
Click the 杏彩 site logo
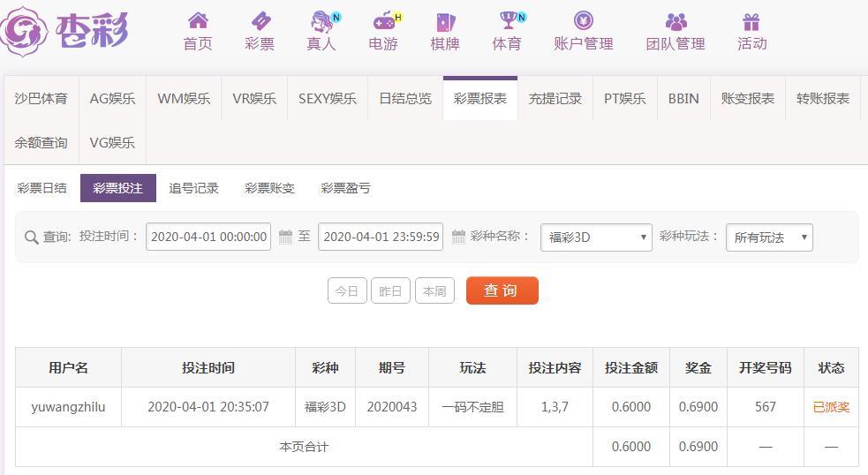[64, 31]
